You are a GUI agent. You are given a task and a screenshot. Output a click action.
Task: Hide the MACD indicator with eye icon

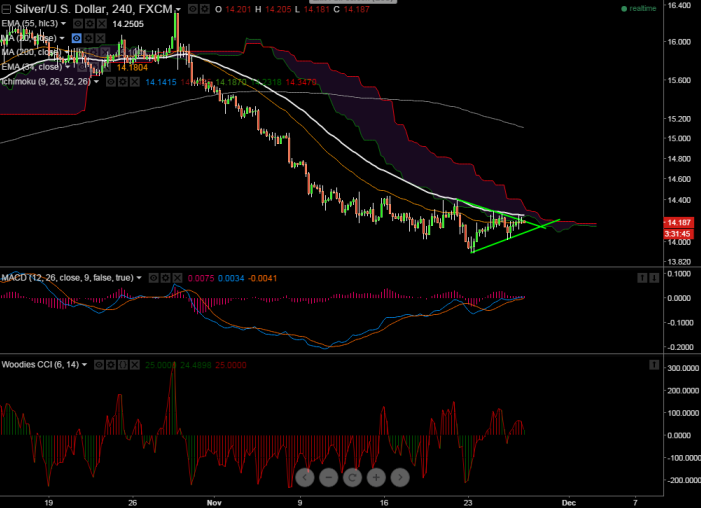(153, 278)
